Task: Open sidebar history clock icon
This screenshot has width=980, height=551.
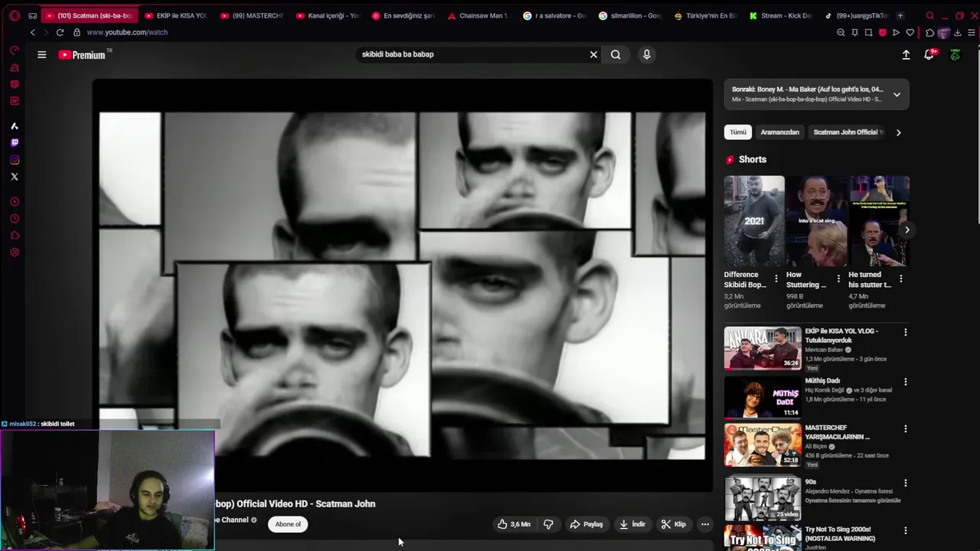Action: [x=15, y=219]
